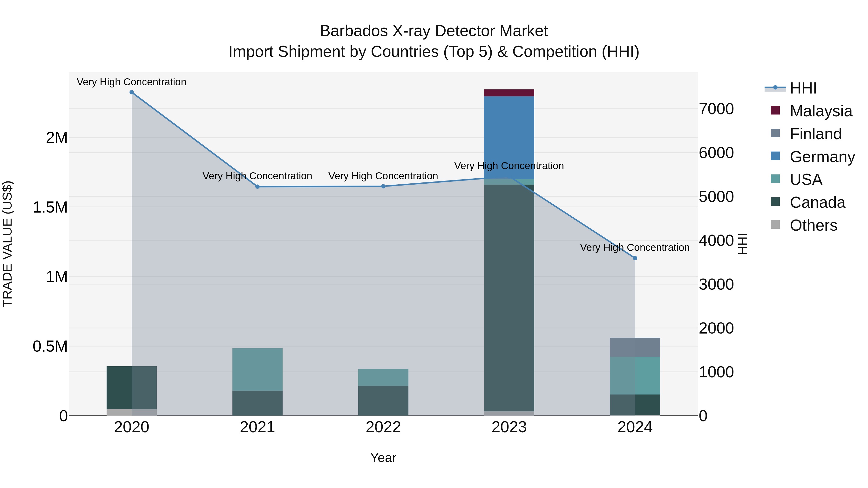Select the 2020 HHI data point
The image size is (868, 488).
point(132,92)
